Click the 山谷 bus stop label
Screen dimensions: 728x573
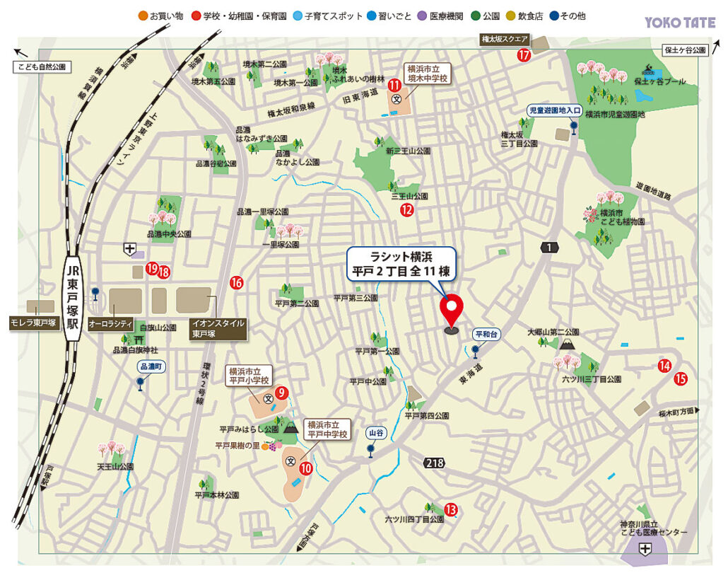[375, 432]
